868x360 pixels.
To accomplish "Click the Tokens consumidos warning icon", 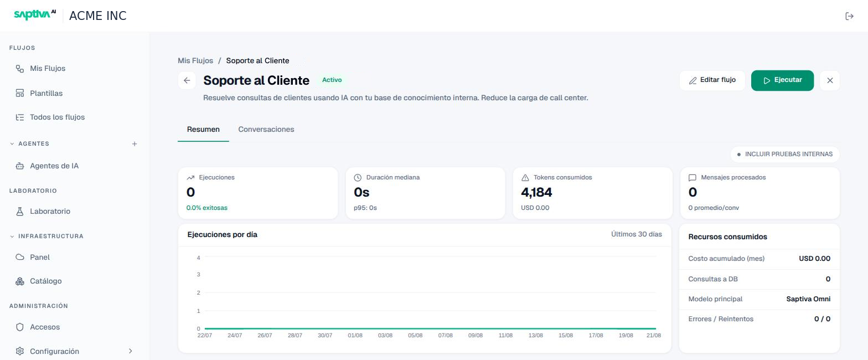I will pyautogui.click(x=525, y=178).
